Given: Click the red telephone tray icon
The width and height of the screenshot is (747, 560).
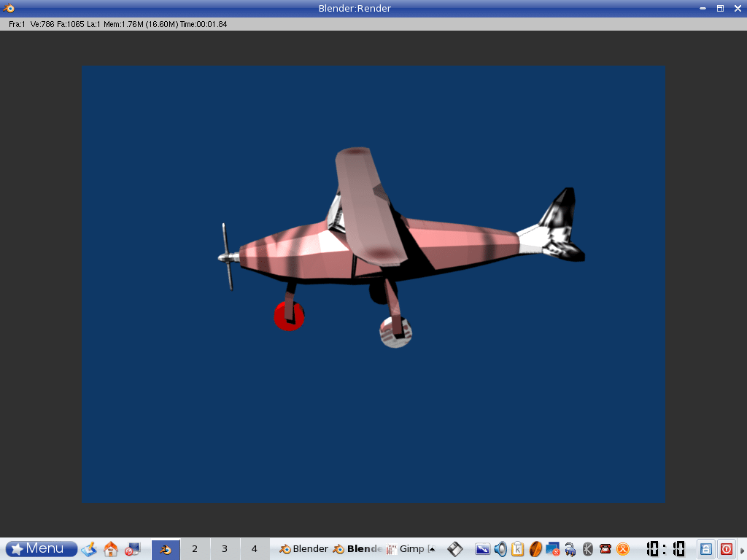Looking at the screenshot, I should tap(605, 549).
